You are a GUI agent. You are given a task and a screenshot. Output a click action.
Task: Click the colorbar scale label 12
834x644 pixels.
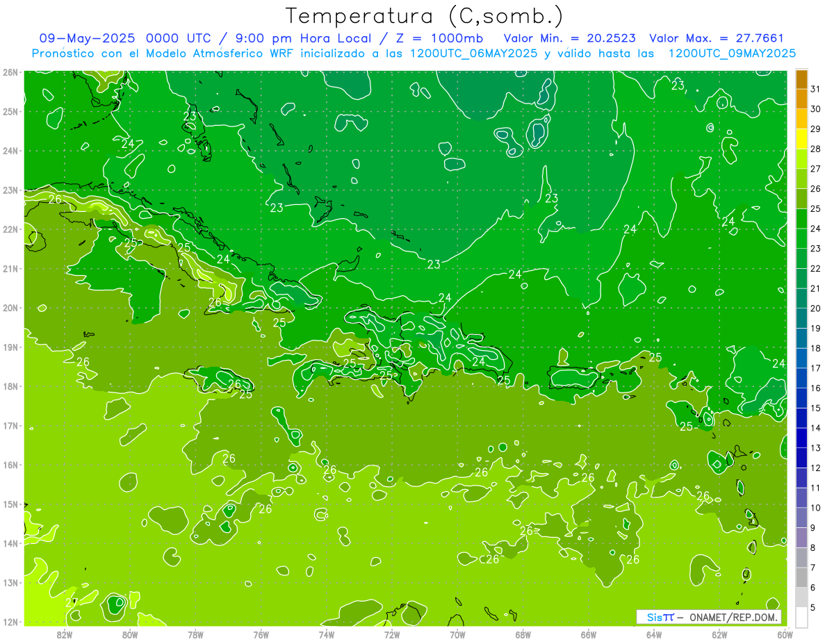click(815, 468)
